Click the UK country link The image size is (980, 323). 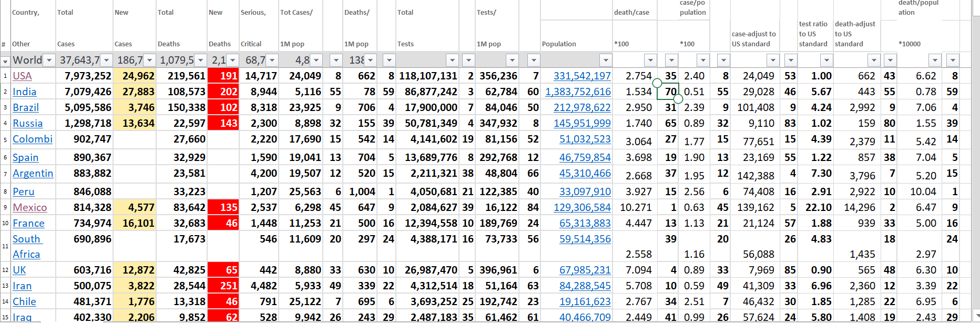(x=19, y=270)
